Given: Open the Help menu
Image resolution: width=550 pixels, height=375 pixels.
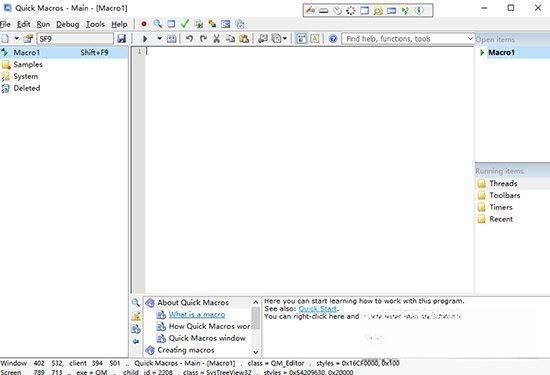Looking at the screenshot, I should coord(119,24).
